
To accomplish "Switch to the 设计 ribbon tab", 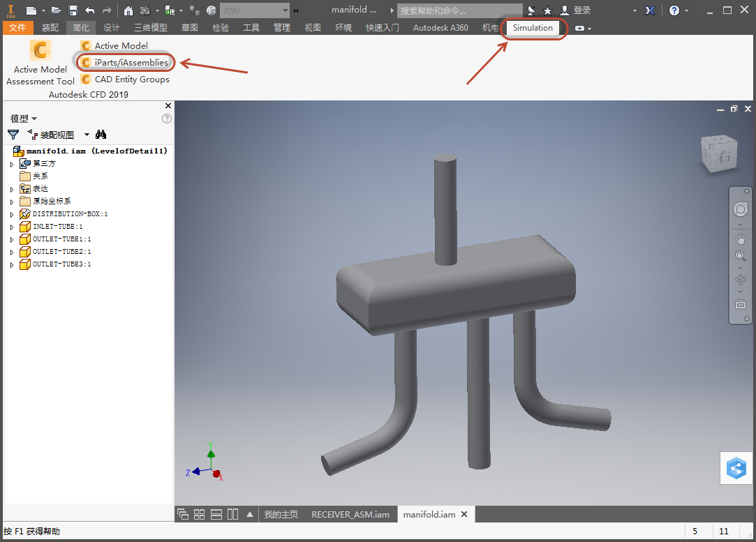I will (112, 27).
